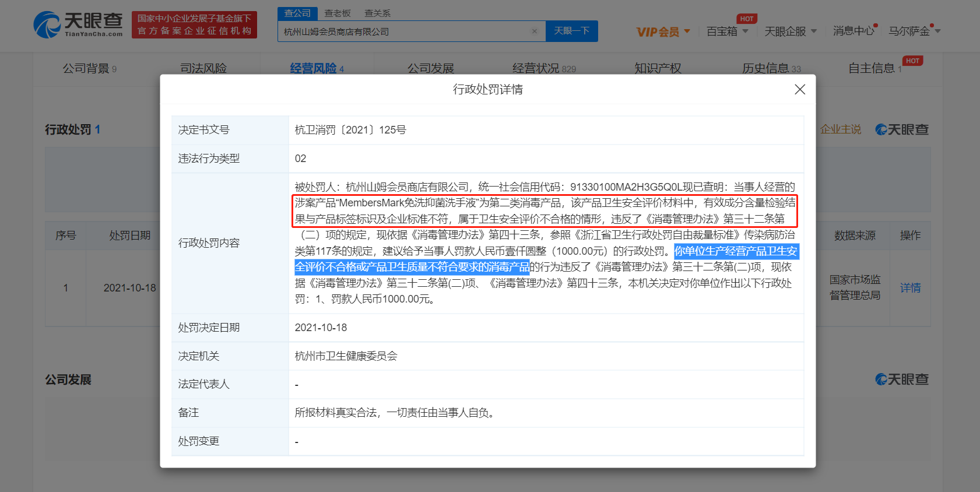Click the 决定书文号 value 杭卫消罚〔2021〕125号
The width and height of the screenshot is (980, 492).
[350, 130]
